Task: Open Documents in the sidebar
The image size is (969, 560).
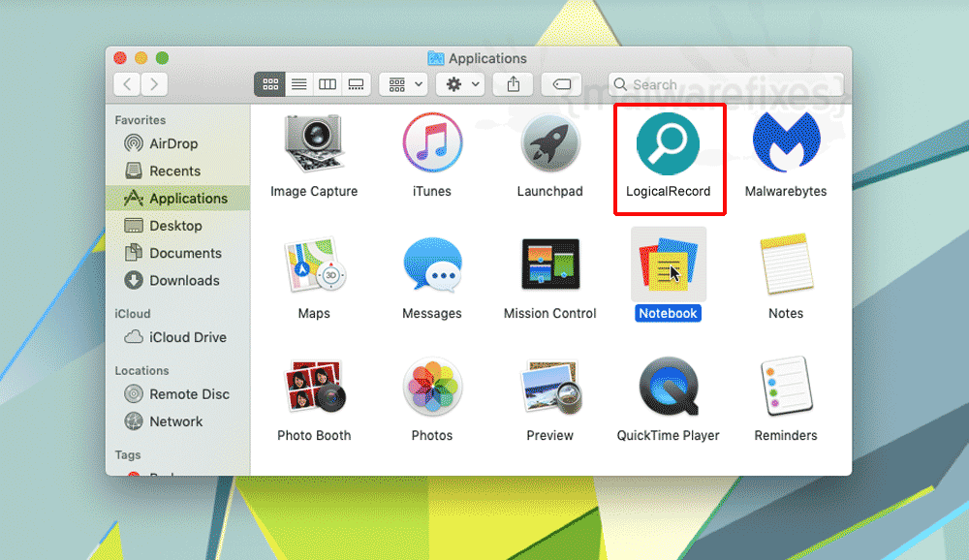Action: pyautogui.click(x=178, y=253)
